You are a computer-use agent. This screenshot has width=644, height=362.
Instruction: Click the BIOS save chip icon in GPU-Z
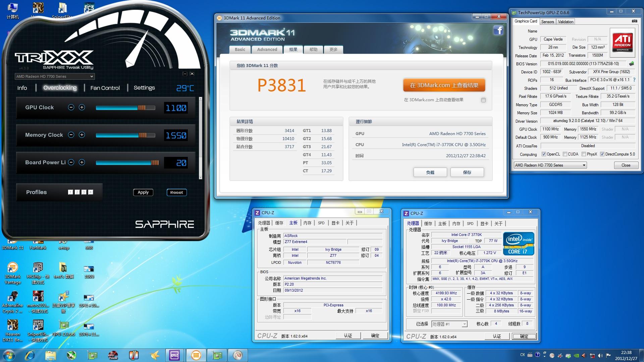click(x=632, y=63)
